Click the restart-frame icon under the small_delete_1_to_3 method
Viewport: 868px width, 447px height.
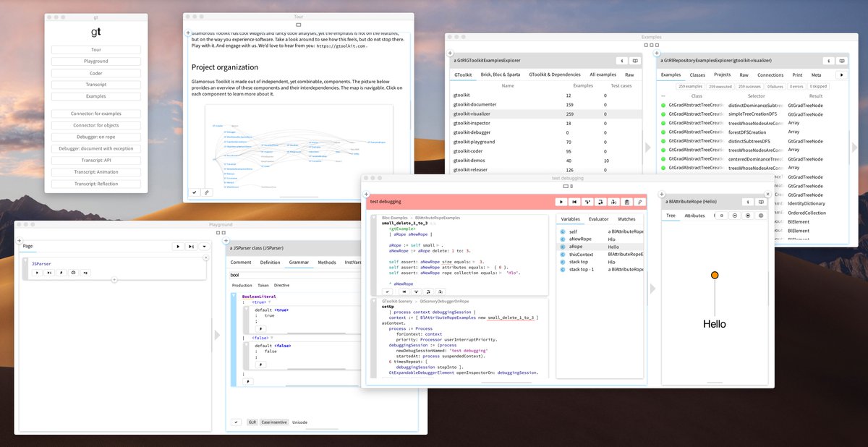tap(403, 291)
